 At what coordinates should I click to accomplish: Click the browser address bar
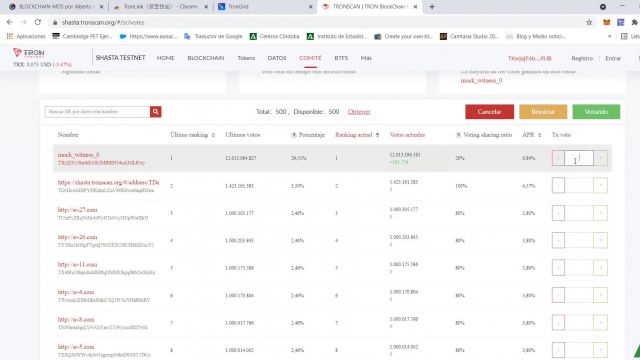(x=318, y=22)
